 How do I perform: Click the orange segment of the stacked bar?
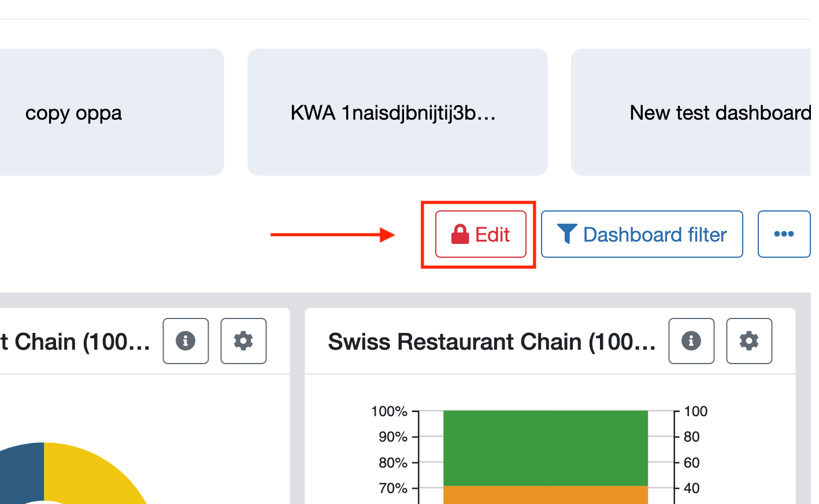[546, 495]
